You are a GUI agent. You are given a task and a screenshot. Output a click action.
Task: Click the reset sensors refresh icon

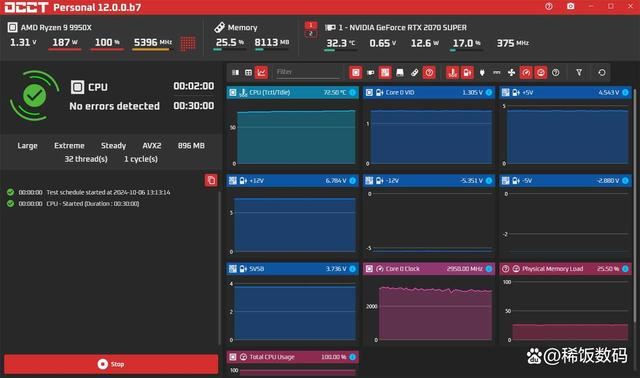pyautogui.click(x=602, y=73)
